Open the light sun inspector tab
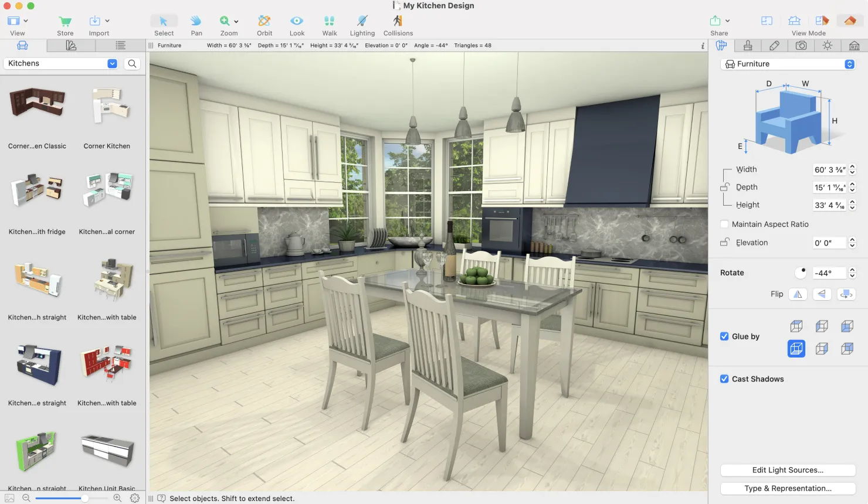Image resolution: width=868 pixels, height=504 pixels. (828, 46)
